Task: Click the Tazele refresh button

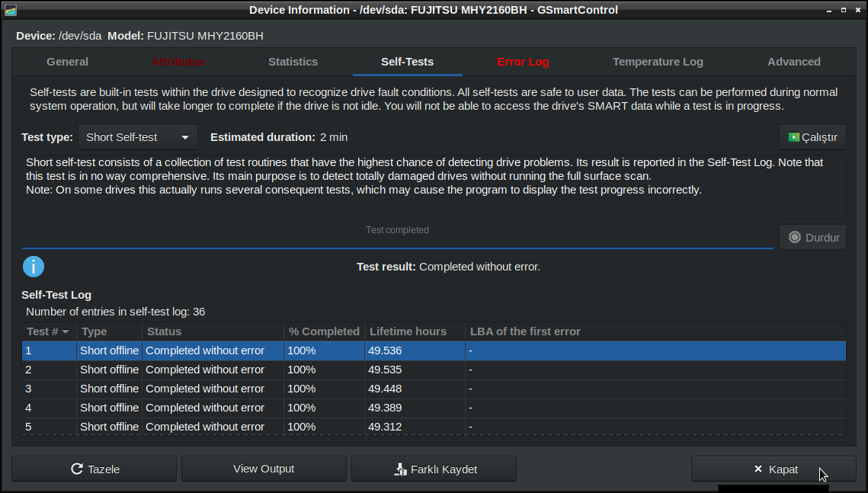Action: [94, 469]
